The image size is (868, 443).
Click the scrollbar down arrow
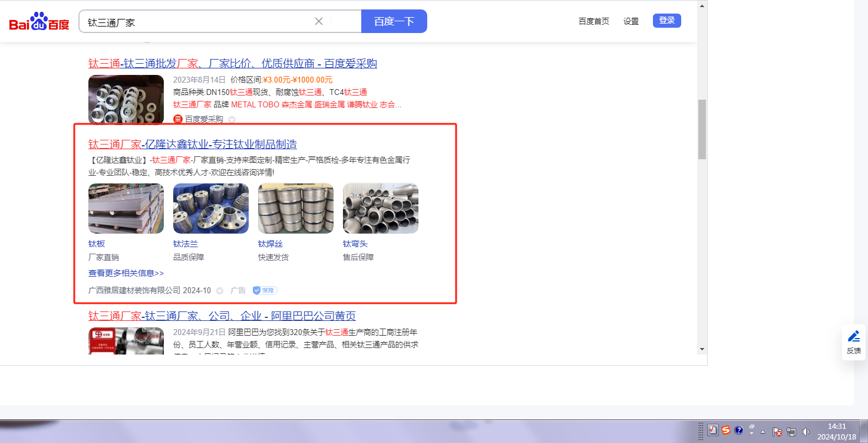(702, 349)
